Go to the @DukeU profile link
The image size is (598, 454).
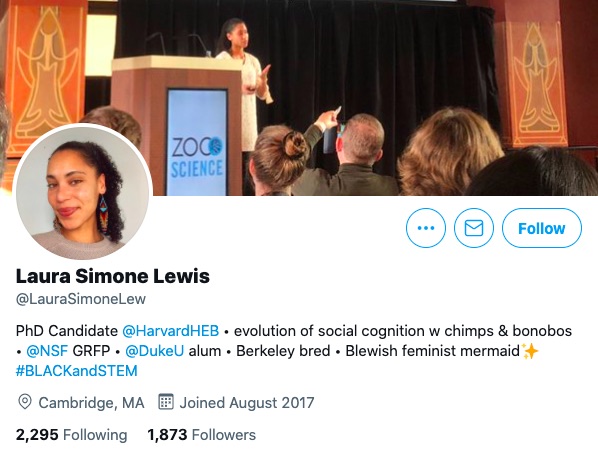[154, 351]
